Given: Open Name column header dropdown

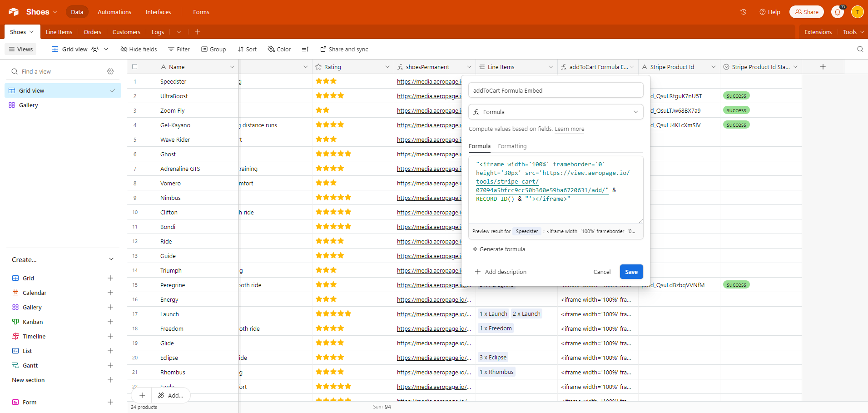Looking at the screenshot, I should (x=232, y=67).
